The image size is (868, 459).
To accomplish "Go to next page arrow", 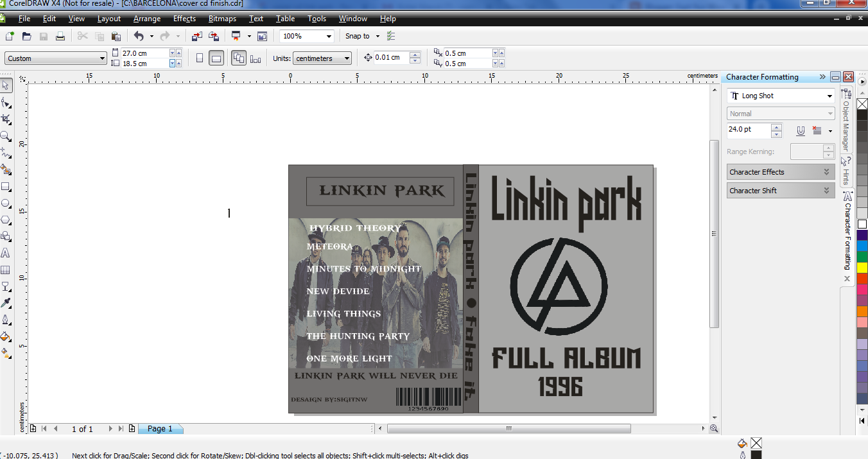I will click(110, 429).
